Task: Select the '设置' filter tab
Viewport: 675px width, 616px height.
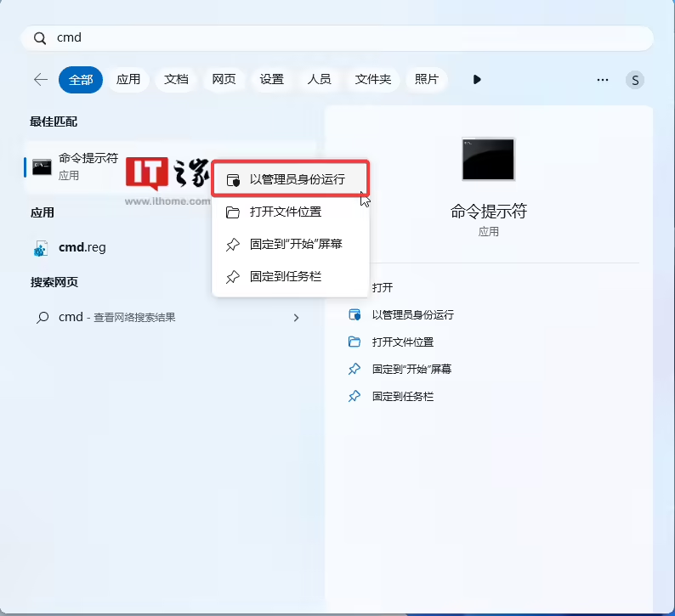Action: [272, 80]
